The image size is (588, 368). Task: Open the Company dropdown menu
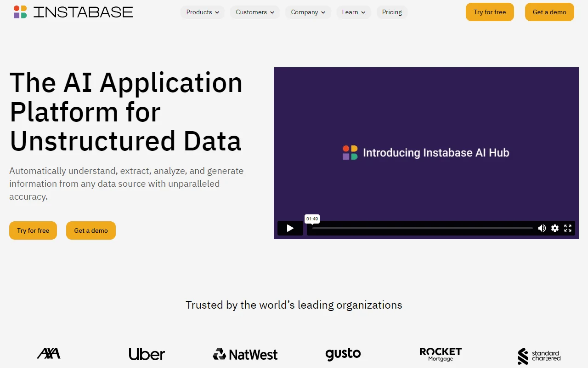[308, 12]
